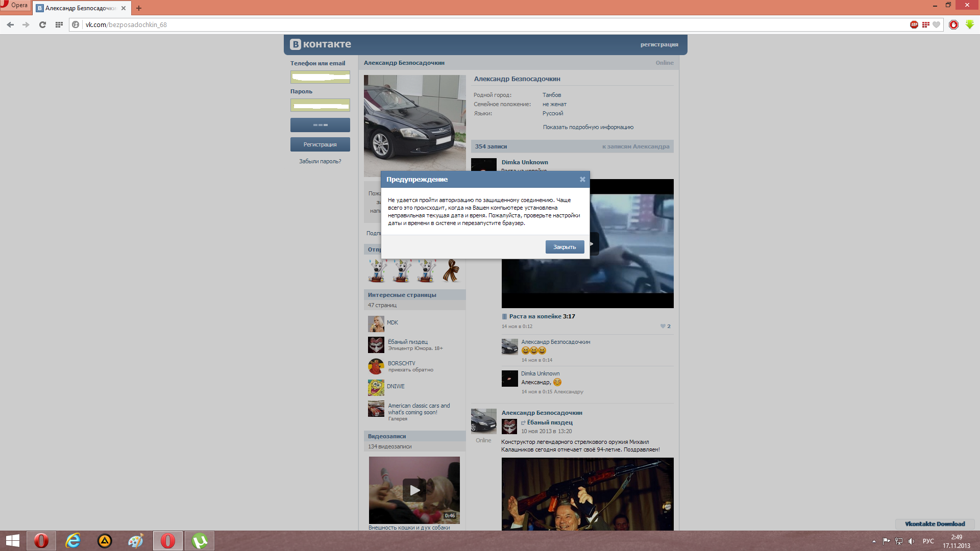The image size is (980, 551).
Task: Click the MDK page avatar
Action: tap(376, 324)
